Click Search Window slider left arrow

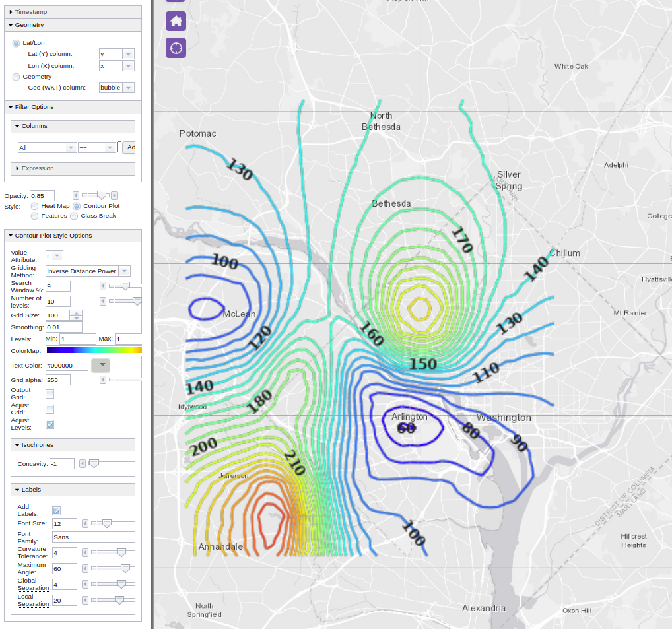tap(103, 286)
